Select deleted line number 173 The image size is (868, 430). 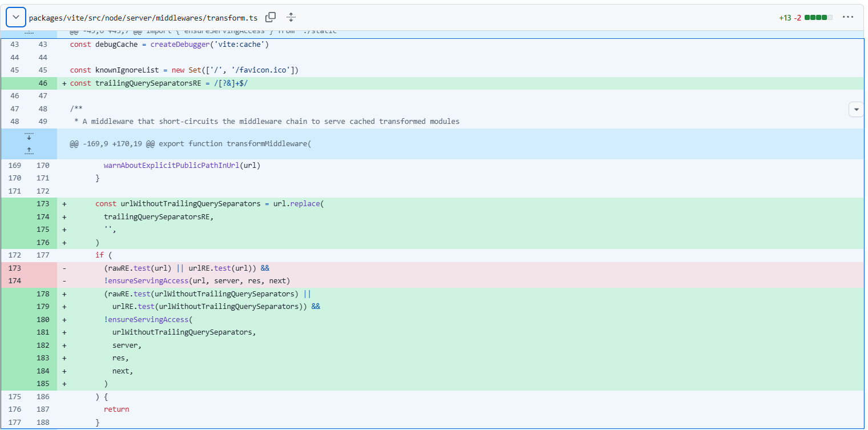(14, 268)
